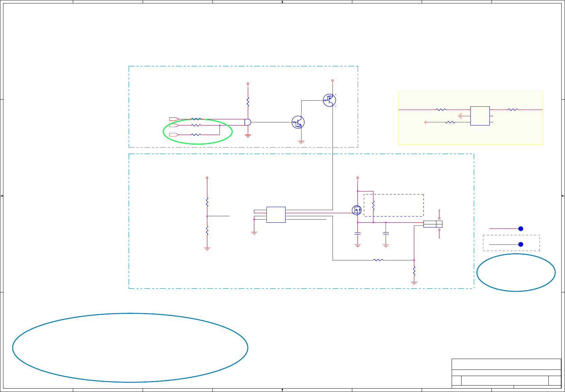Screen dimensions: 565x392
Task: Select the lower resistor of the voltage divider
Action: 207,230
